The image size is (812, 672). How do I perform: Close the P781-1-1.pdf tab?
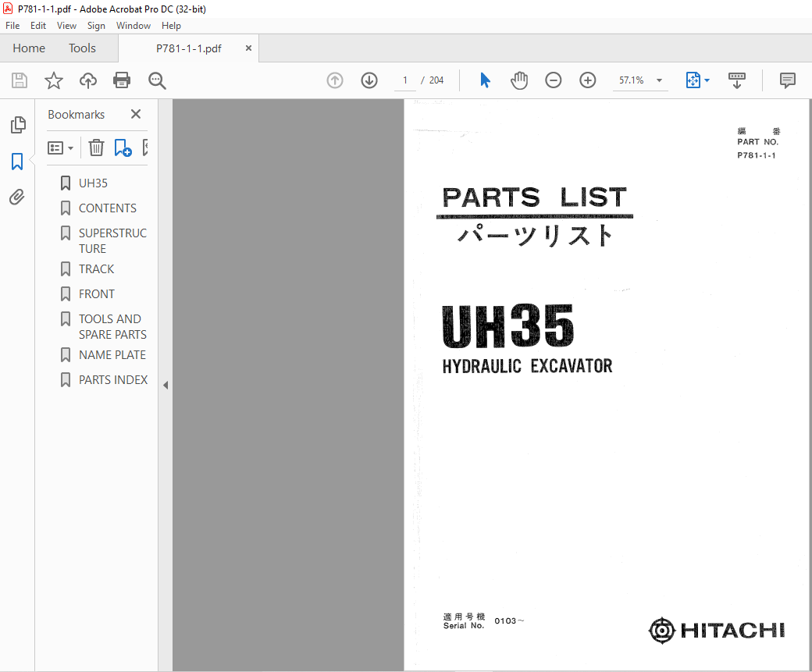coord(248,48)
